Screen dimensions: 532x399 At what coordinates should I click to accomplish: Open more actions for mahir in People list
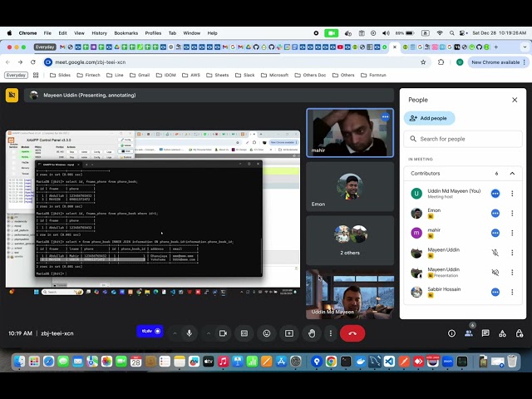click(512, 233)
